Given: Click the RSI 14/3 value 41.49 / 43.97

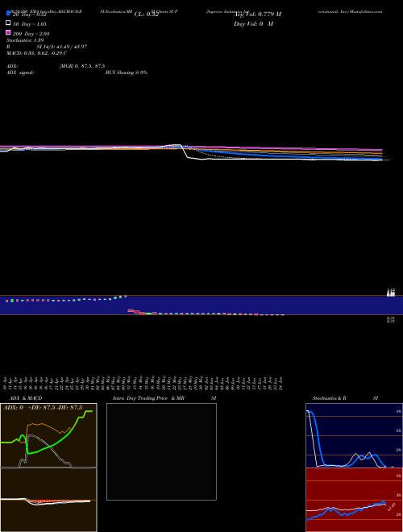Looking at the screenshot, I should (62, 47).
